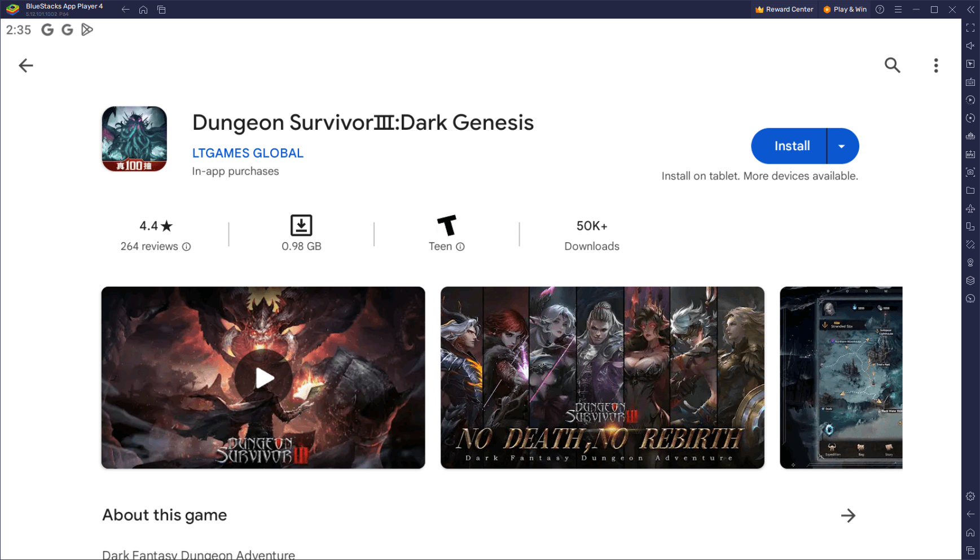Click the 0.98 GB download size icon
The width and height of the screenshot is (980, 560).
pos(301,225)
